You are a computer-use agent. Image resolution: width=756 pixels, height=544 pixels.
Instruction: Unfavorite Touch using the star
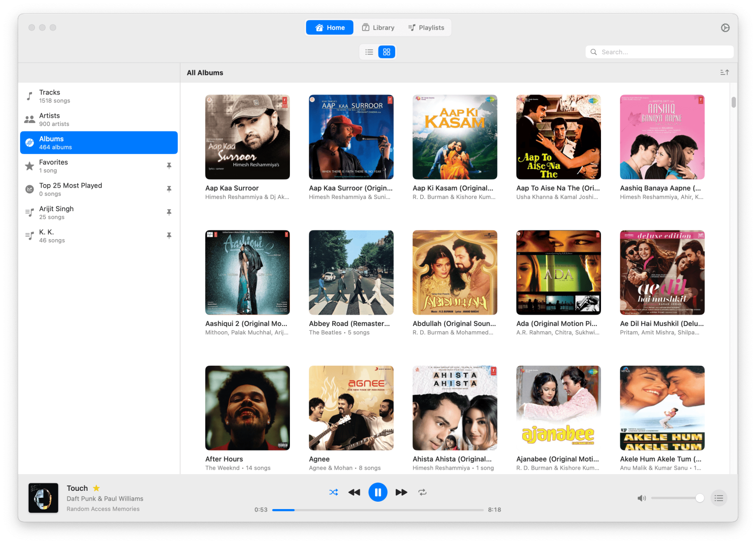tap(96, 488)
